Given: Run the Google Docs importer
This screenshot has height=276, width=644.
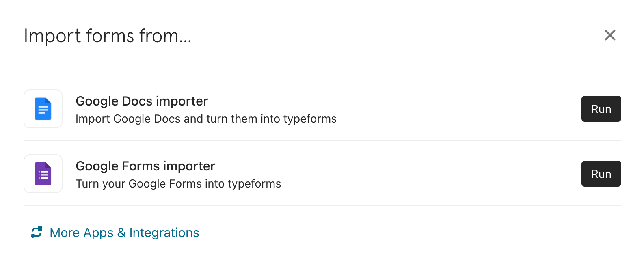Looking at the screenshot, I should coord(601,109).
